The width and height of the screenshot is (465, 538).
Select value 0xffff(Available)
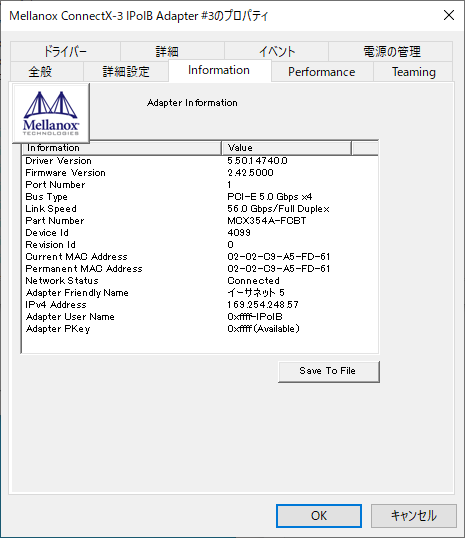click(263, 329)
